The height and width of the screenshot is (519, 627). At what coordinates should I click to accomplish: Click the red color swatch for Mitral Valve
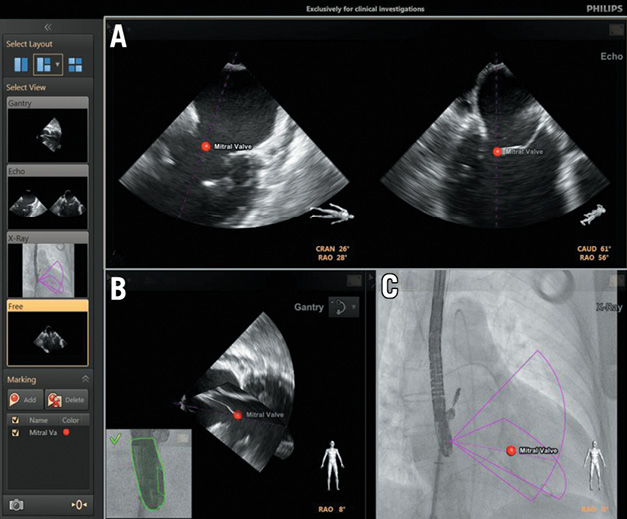pos(65,432)
